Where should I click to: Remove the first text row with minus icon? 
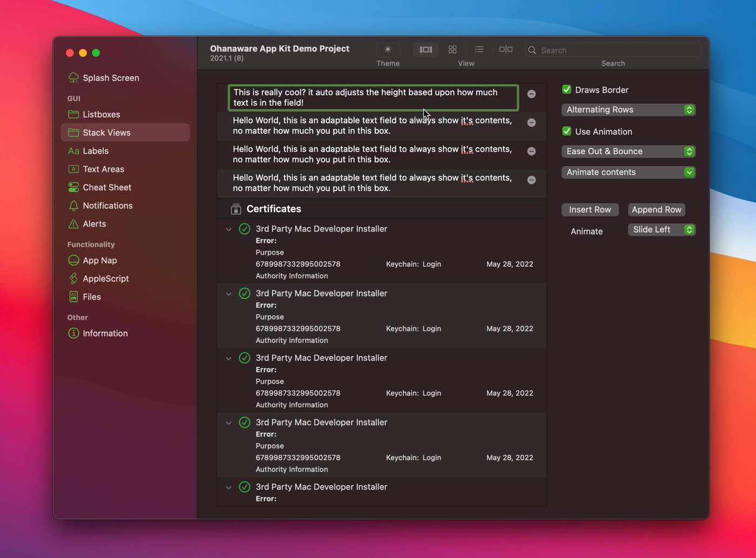click(531, 94)
